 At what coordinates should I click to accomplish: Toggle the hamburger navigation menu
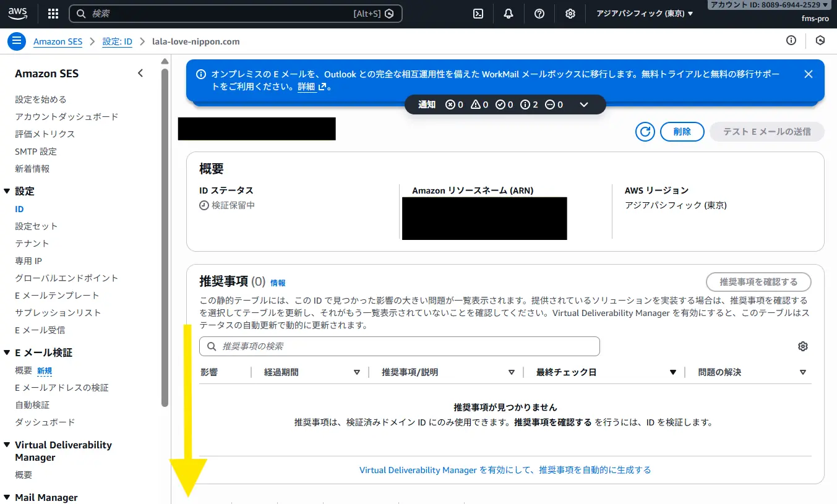[17, 41]
